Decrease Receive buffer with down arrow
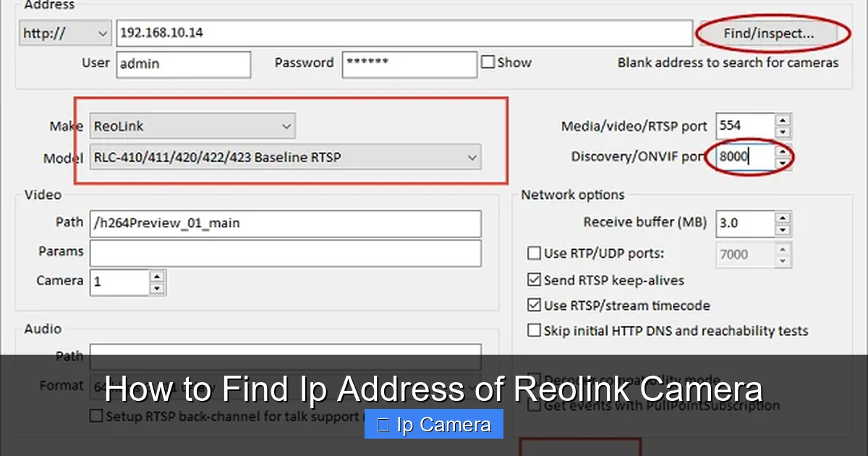The image size is (868, 456). 783,230
